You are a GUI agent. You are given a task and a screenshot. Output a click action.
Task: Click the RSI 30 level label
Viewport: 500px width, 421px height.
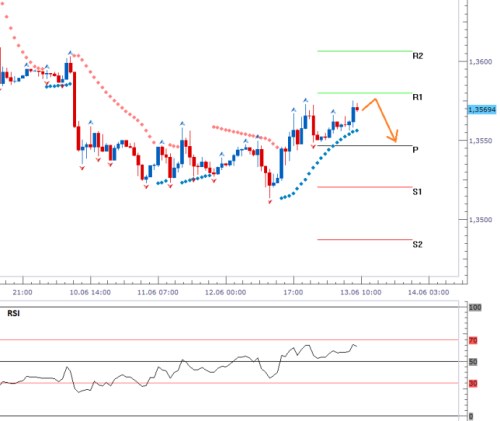(473, 383)
